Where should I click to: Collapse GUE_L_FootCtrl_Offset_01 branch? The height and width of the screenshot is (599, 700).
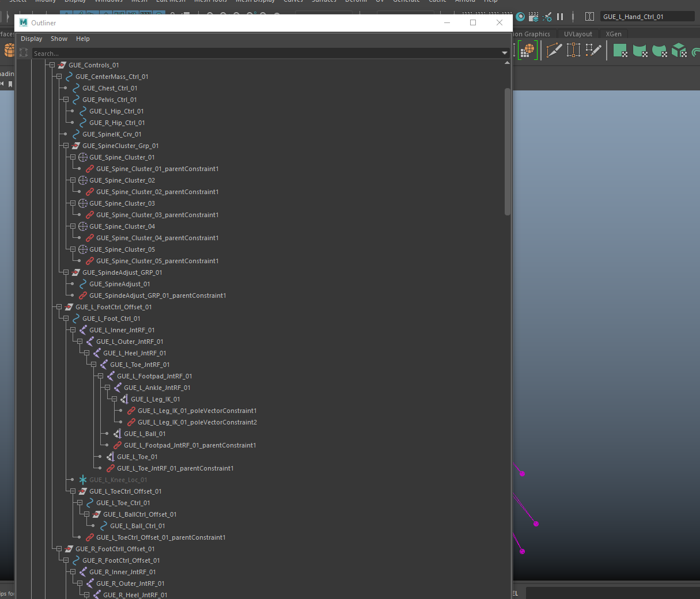[x=59, y=307]
